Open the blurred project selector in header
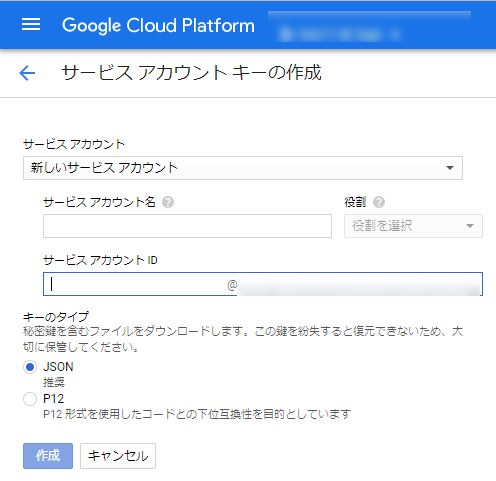 point(340,34)
